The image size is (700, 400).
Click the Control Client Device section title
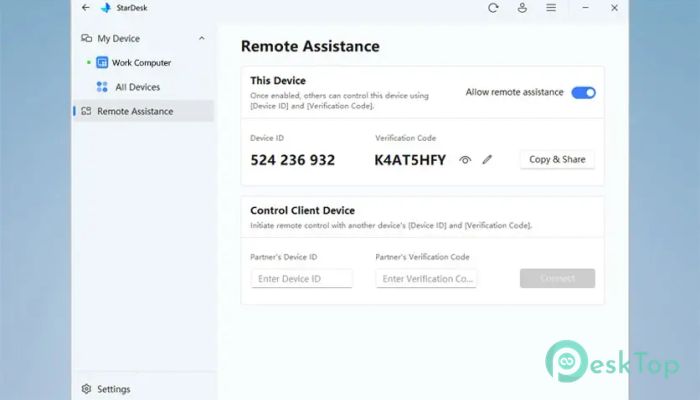coord(302,210)
